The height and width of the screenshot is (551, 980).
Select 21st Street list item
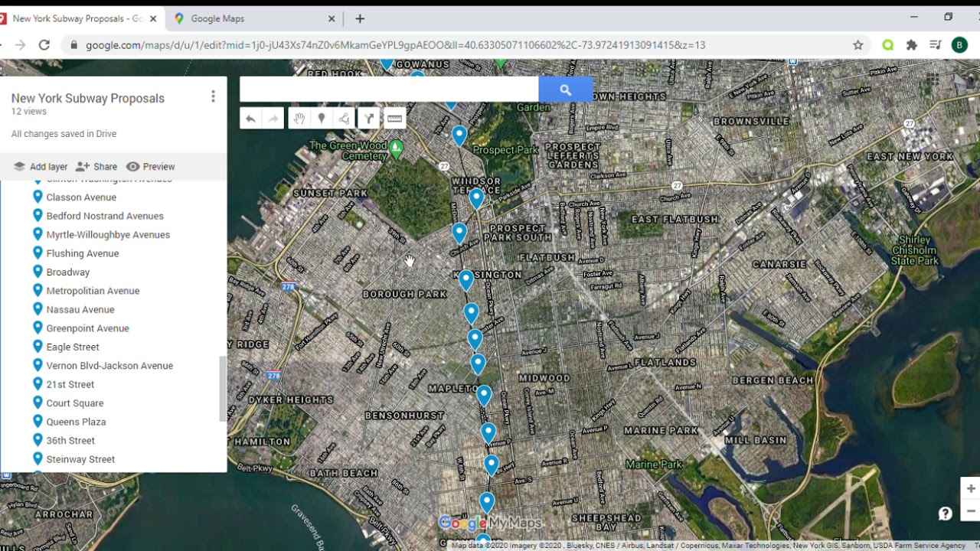click(70, 385)
